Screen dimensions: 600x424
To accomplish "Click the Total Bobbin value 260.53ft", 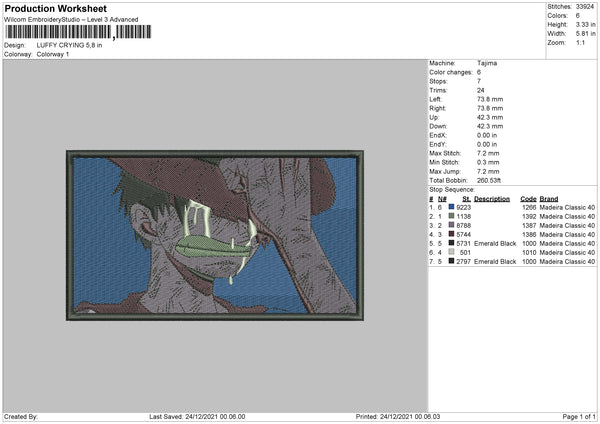I will pos(489,180).
